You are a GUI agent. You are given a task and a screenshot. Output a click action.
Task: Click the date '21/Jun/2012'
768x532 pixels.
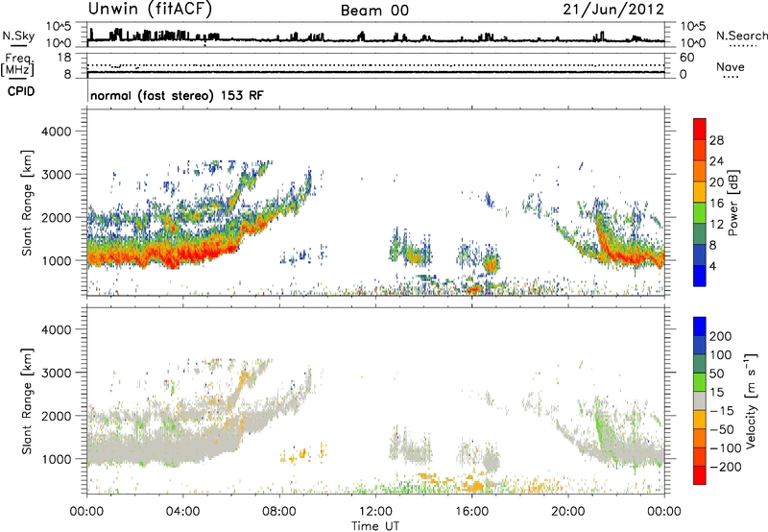(x=613, y=9)
